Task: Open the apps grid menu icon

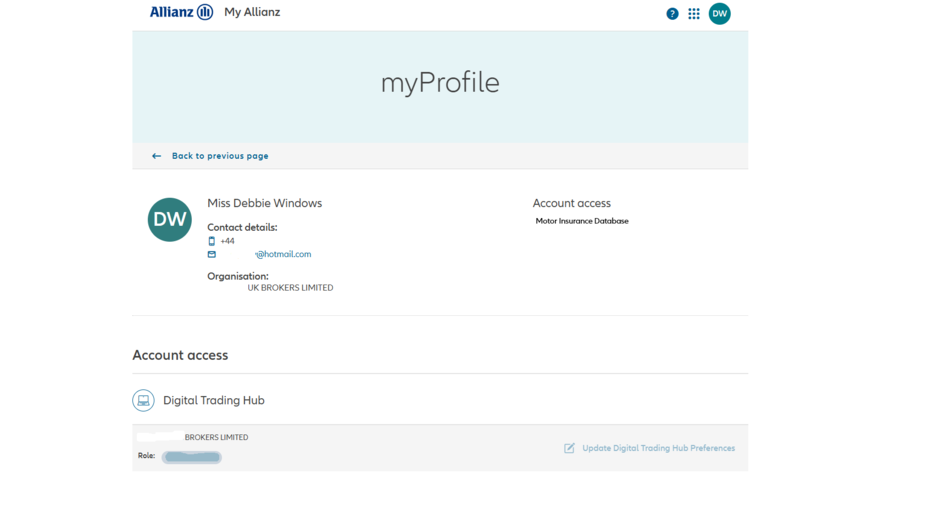Action: tap(694, 14)
